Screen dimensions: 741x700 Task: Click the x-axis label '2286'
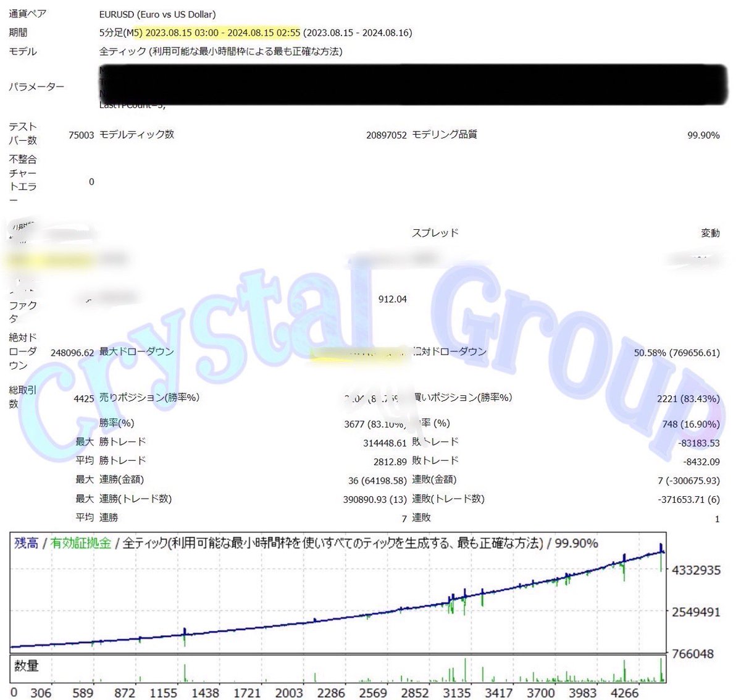[x=331, y=693]
